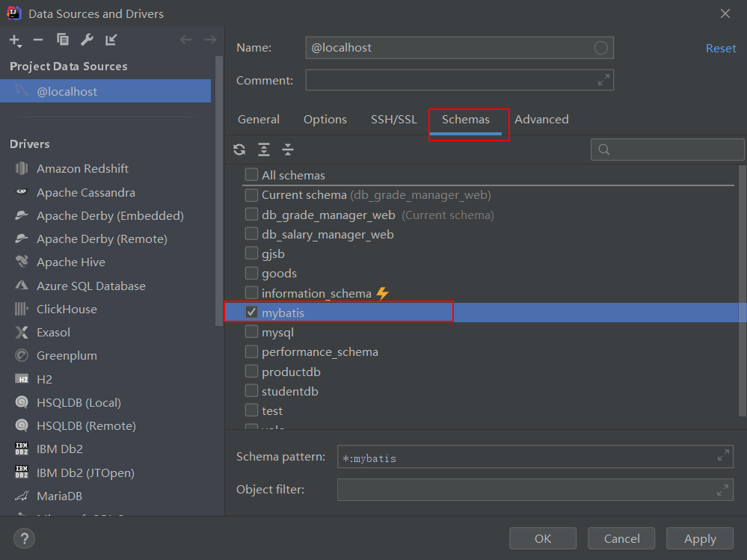Check the mysql schema checkbox
Image resolution: width=747 pixels, height=560 pixels.
[251, 332]
